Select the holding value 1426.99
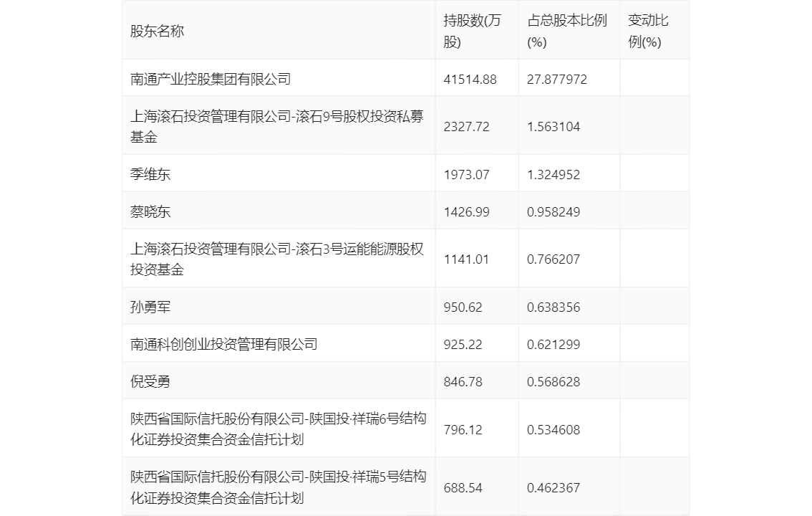The width and height of the screenshot is (812, 516). pyautogui.click(x=466, y=212)
